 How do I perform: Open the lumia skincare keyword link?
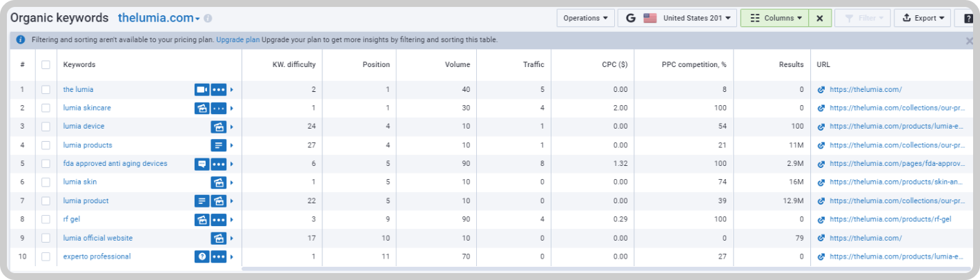pos(87,109)
